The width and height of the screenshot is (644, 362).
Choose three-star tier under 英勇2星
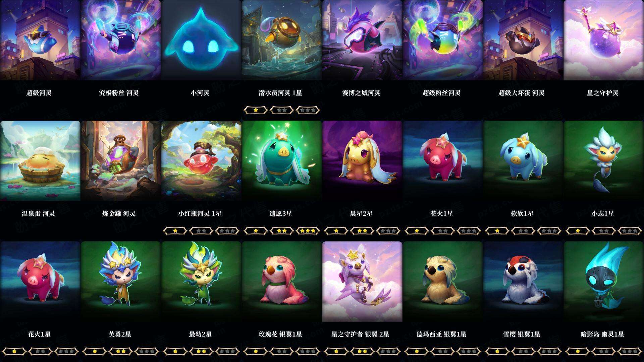(147, 351)
